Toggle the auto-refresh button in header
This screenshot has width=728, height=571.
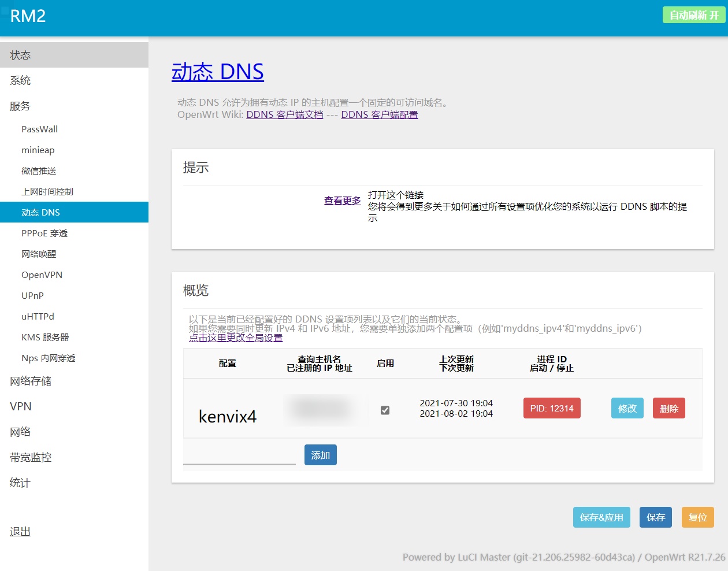pos(693,15)
